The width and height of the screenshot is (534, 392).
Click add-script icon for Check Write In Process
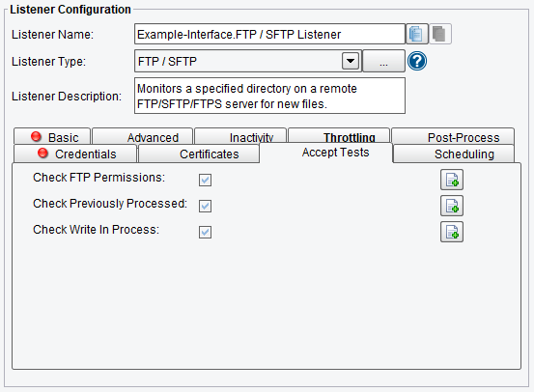452,232
